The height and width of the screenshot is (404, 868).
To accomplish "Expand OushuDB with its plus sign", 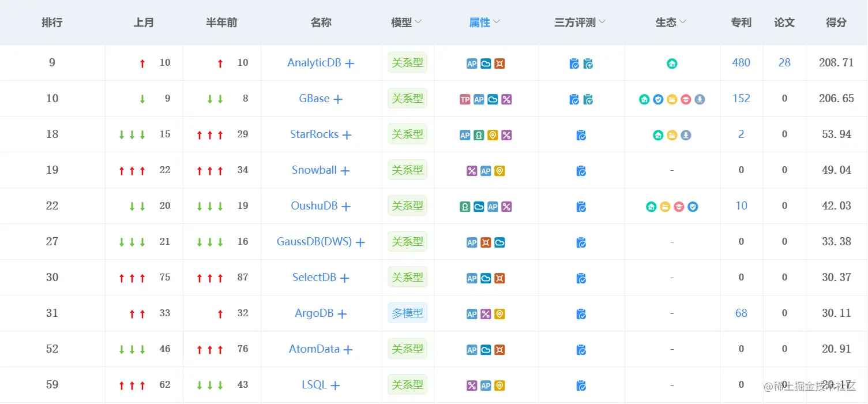I will click(x=346, y=207).
